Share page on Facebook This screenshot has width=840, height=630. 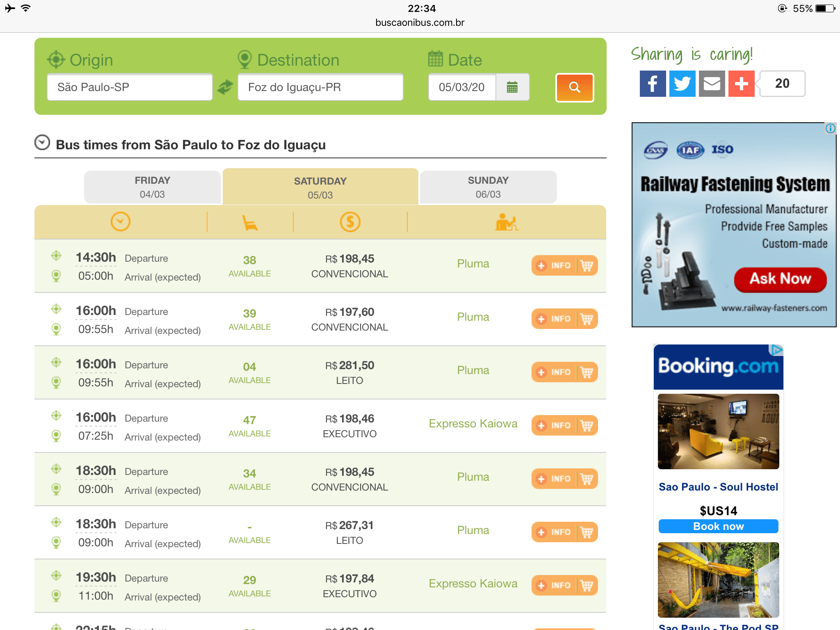[652, 84]
